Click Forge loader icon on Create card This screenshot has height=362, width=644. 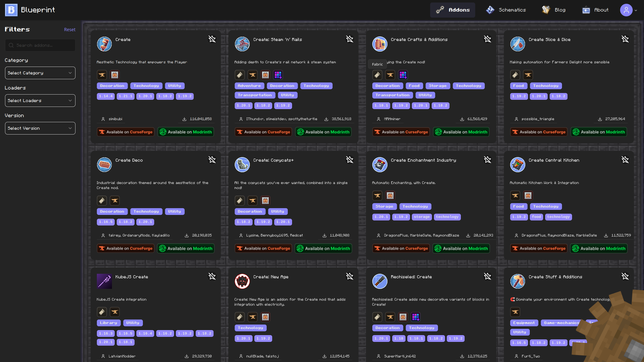(x=102, y=75)
